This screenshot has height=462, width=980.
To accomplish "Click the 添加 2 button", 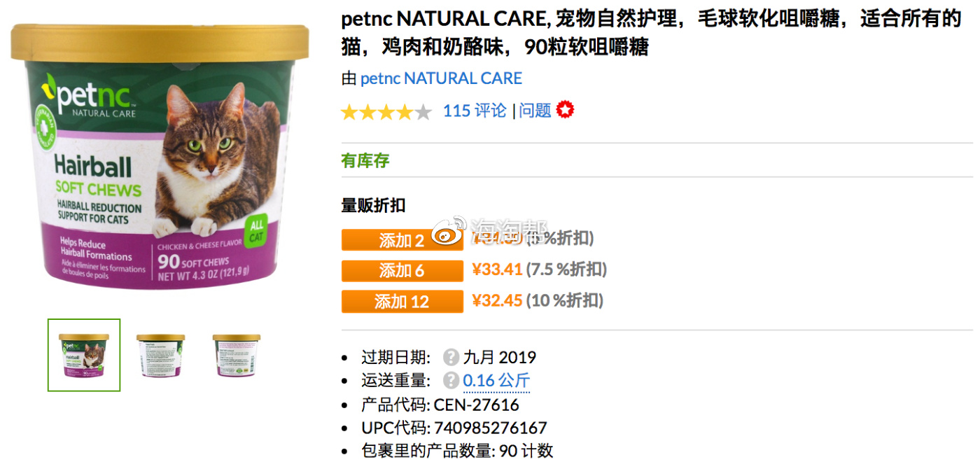I will click(402, 240).
